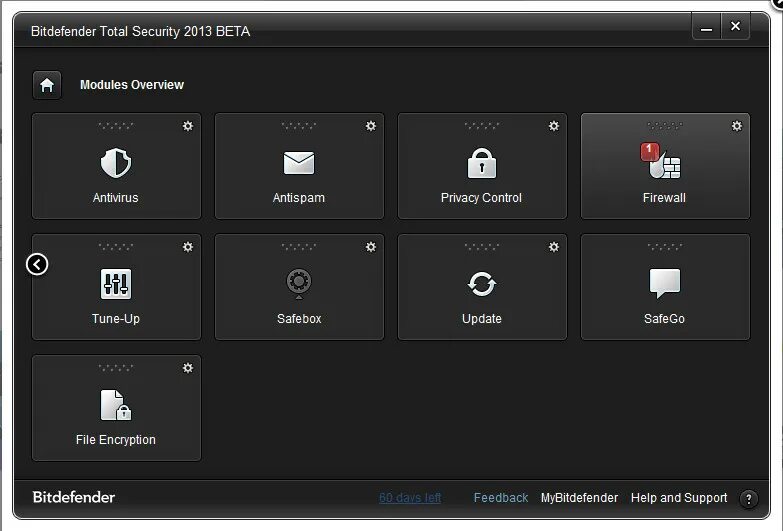Open Privacy Control settings gear
The height and width of the screenshot is (531, 783).
[554, 126]
